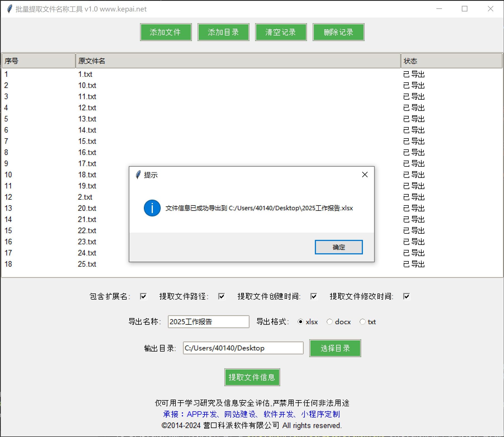
Task: Toggle 提取文件创建时间 checkbox
Action: [313, 296]
